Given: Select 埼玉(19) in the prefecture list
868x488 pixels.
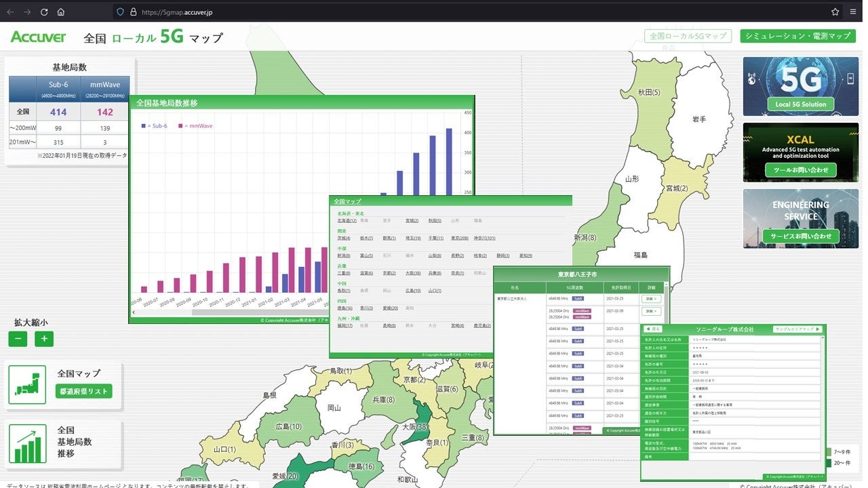Looking at the screenshot, I should (413, 239).
